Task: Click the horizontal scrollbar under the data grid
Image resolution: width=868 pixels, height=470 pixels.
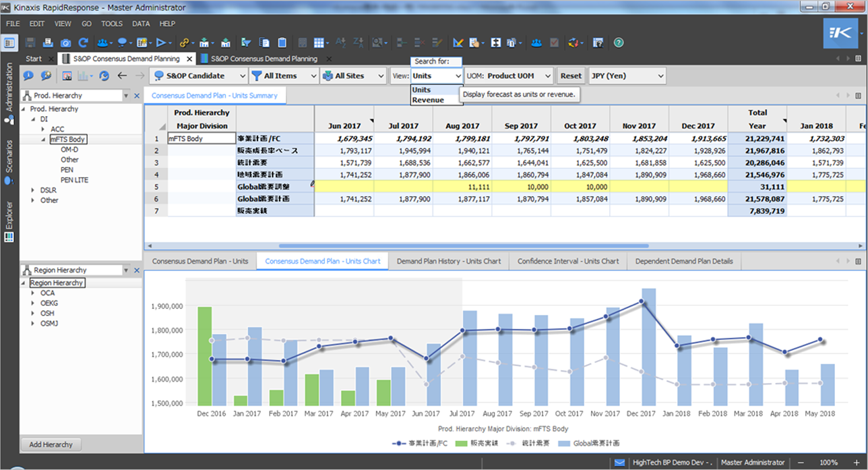Action: click(464, 246)
